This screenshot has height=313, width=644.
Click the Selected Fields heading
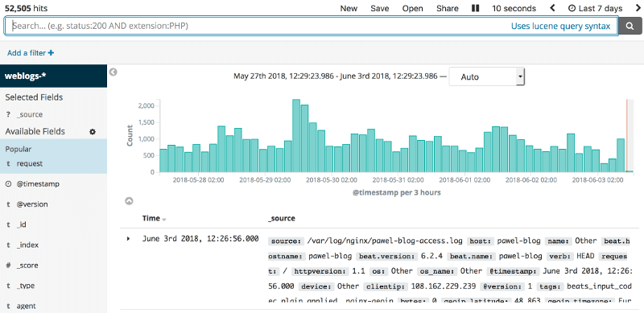[x=34, y=97]
